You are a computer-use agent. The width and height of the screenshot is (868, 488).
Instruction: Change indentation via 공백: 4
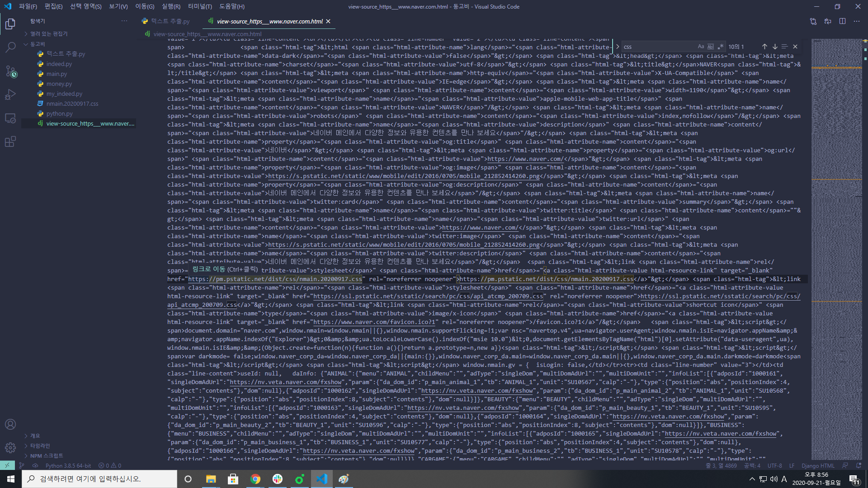(x=752, y=465)
